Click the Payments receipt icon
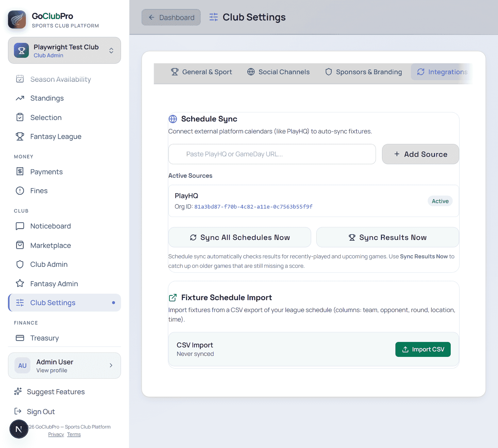498x448 pixels. click(x=20, y=172)
